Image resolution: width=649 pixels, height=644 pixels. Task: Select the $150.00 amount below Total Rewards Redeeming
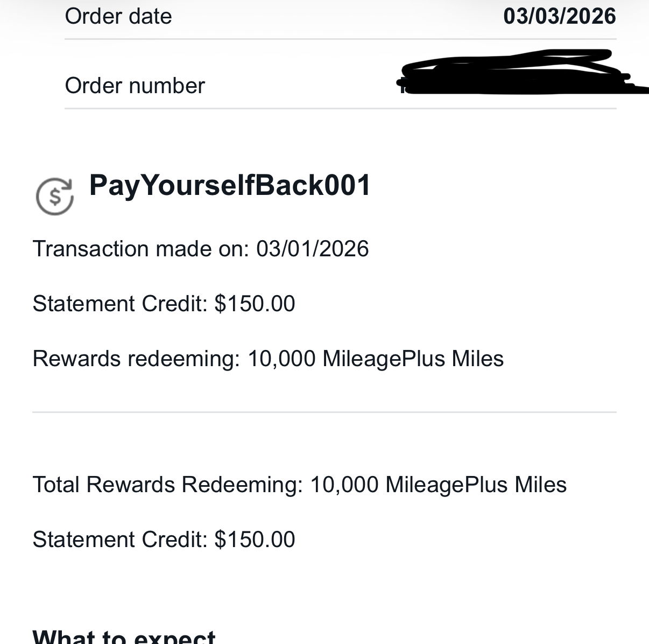pos(255,540)
